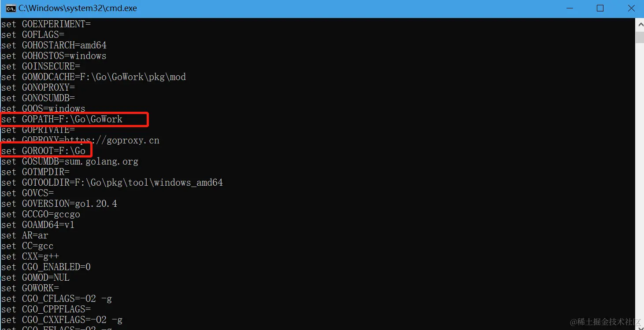Click the line set GOMOD=NUL
Viewport: 644px width, 330px height.
35,278
